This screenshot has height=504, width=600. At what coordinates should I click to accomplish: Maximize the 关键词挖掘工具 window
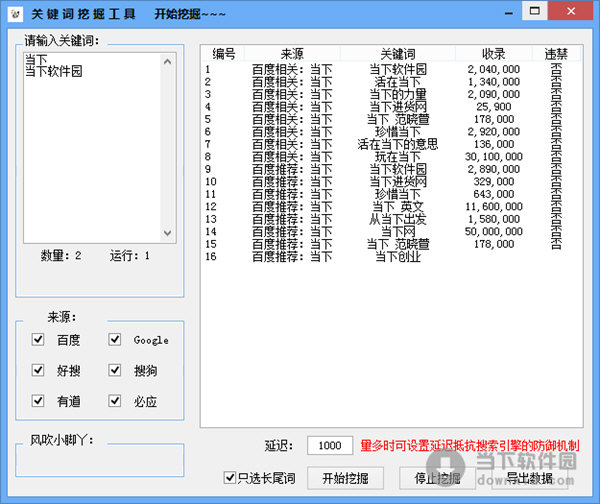[535, 11]
